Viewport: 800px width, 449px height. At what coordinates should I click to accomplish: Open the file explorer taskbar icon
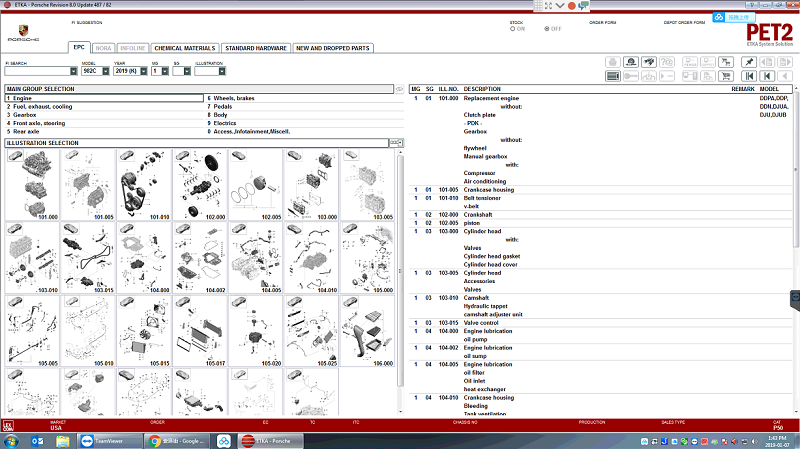tap(62, 441)
